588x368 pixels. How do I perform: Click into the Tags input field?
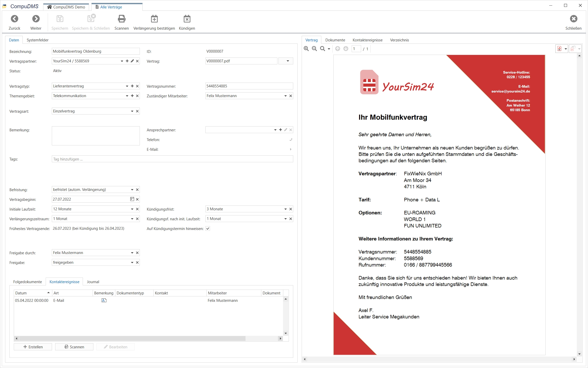(x=172, y=159)
